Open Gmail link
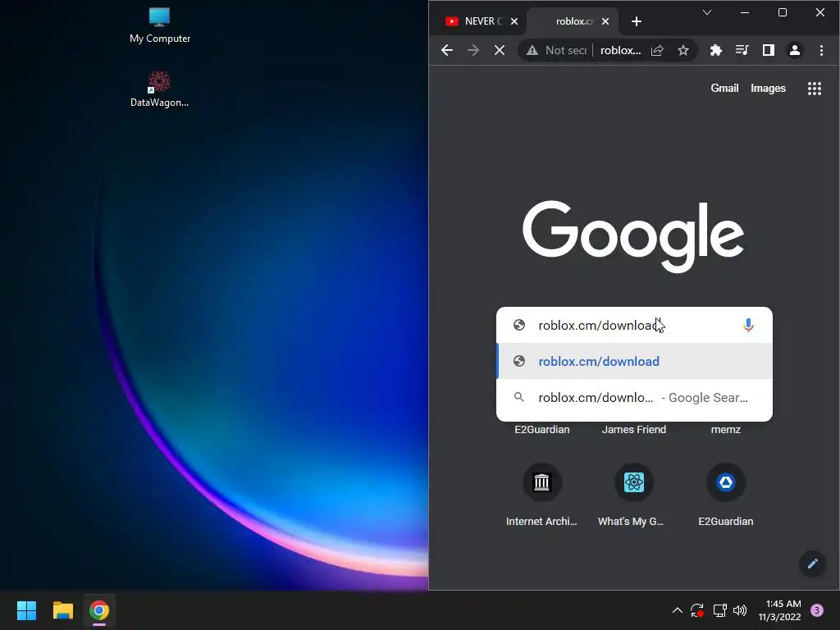840x630 pixels. (x=724, y=89)
